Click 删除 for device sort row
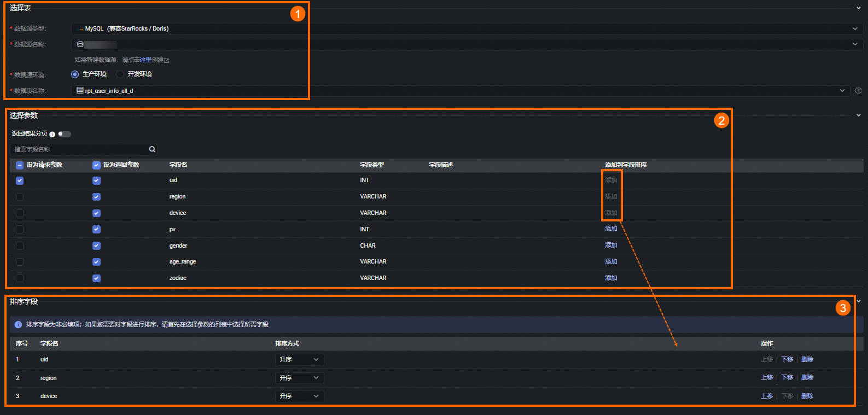 807,396
